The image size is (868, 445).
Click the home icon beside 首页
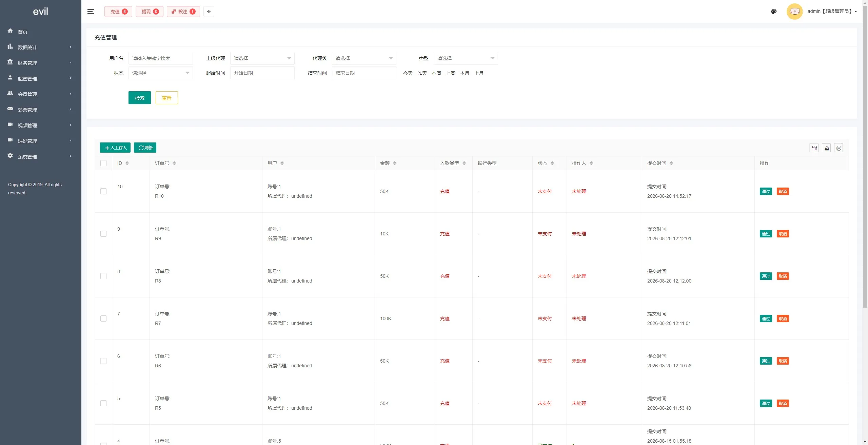point(10,31)
